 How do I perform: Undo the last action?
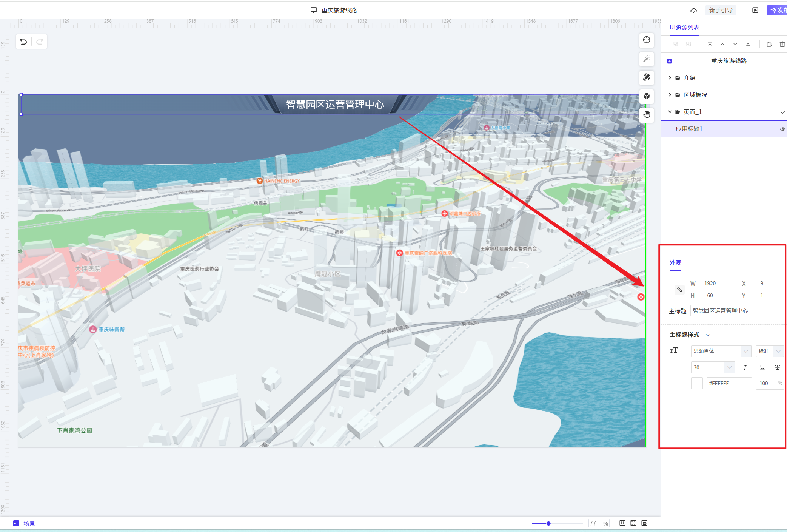coord(23,42)
